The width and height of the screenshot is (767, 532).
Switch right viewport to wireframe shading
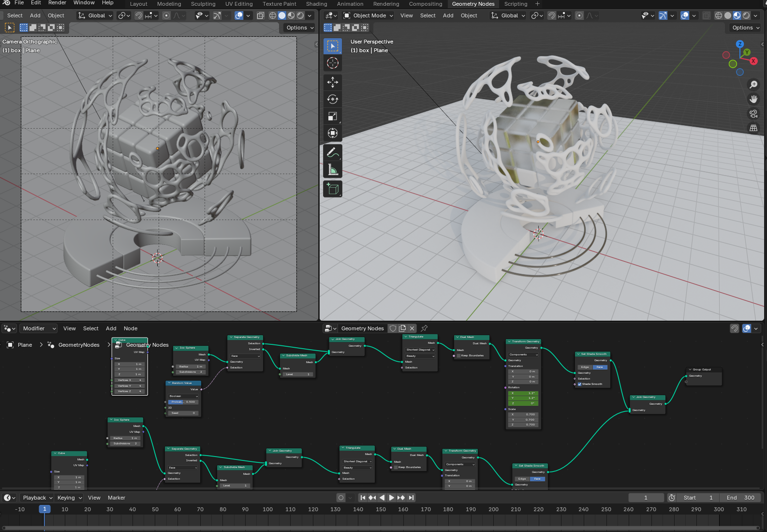[719, 15]
